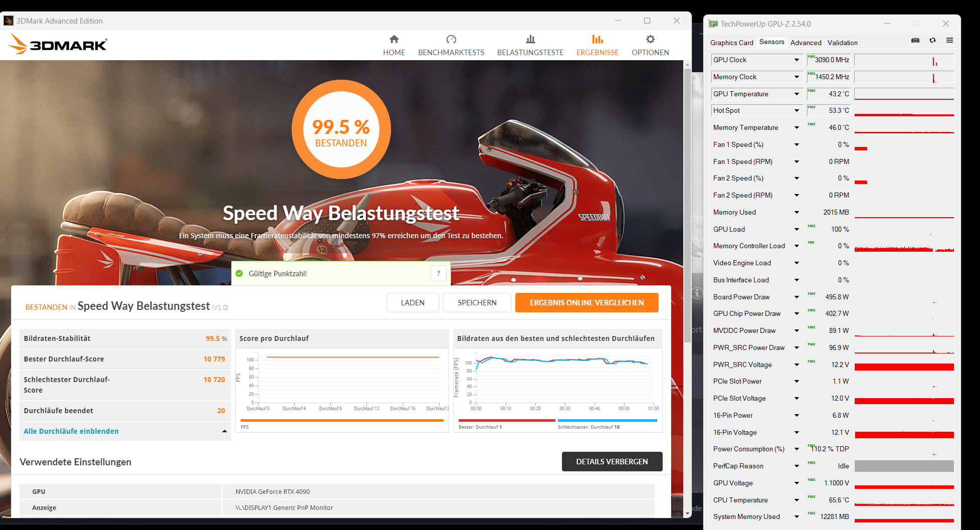Screen dimensions: 980x530
Task: Open GPU-Z hamburger menu
Action: point(949,40)
